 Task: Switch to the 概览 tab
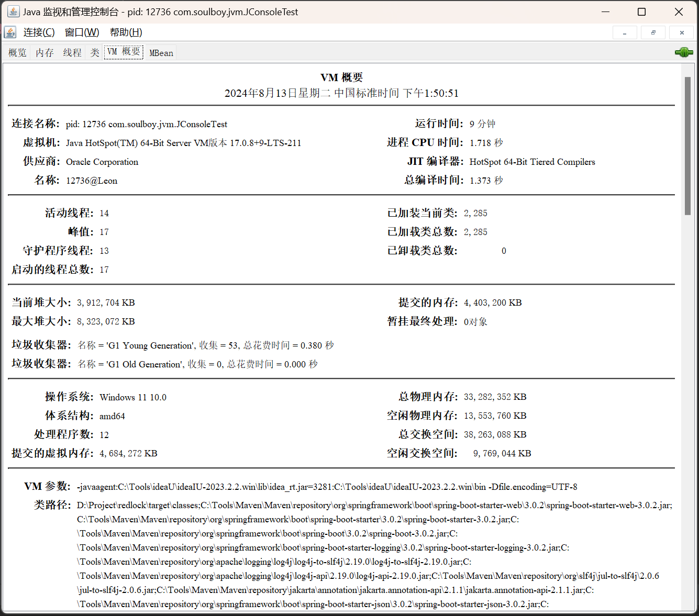(17, 53)
